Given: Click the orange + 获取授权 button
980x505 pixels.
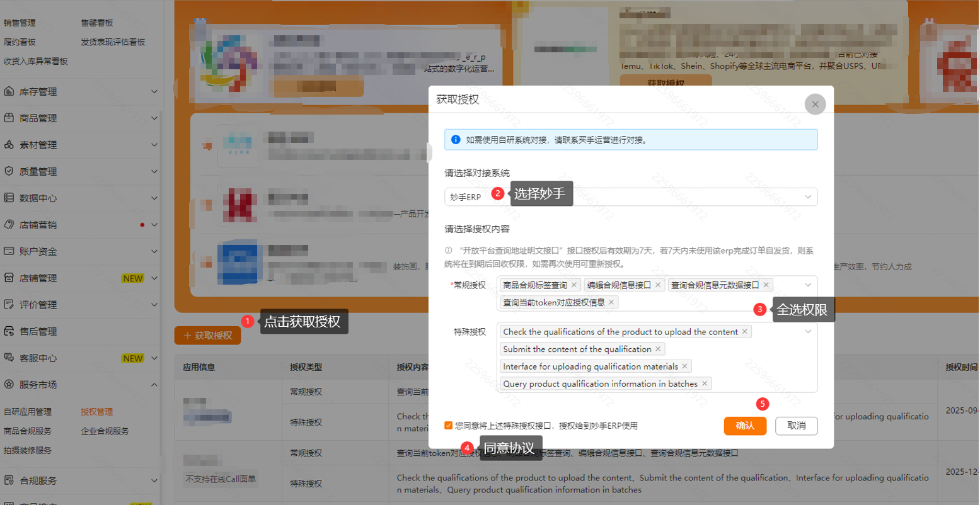Looking at the screenshot, I should click(x=207, y=336).
